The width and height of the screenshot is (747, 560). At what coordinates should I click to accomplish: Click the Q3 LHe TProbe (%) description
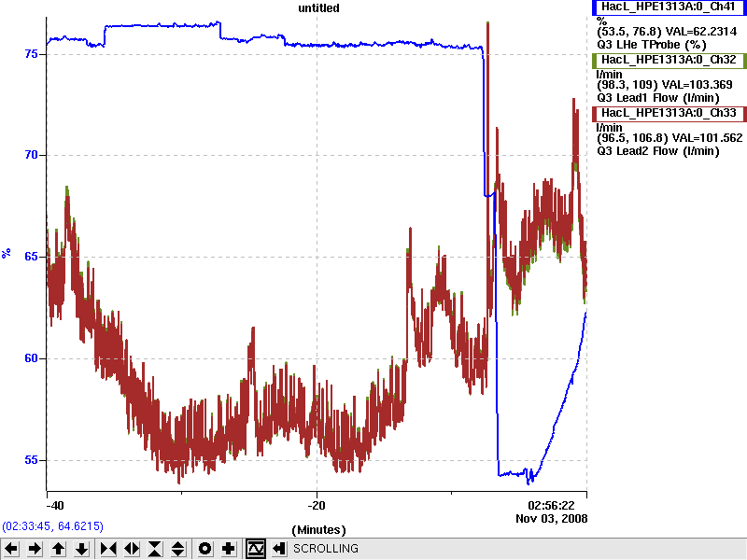click(651, 45)
